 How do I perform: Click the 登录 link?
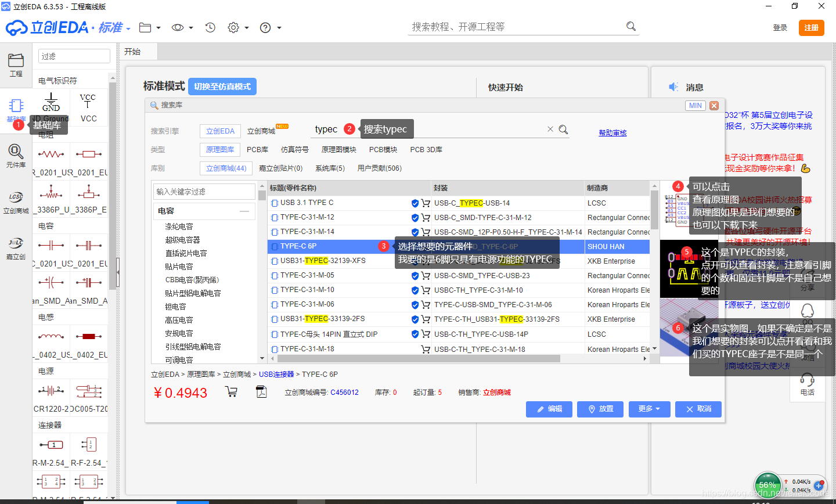point(780,28)
